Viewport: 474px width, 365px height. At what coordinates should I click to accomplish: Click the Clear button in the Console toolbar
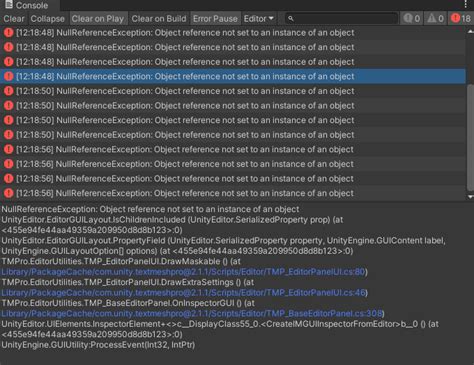click(14, 19)
